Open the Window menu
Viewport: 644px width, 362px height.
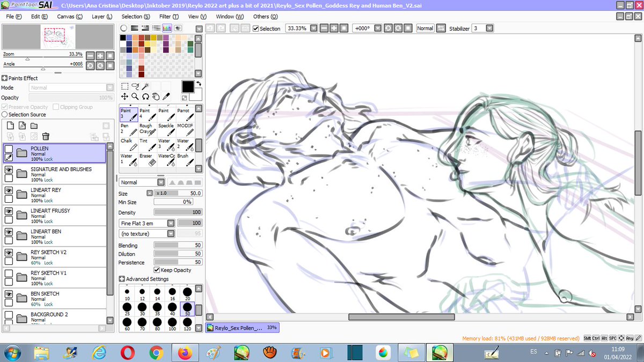pos(230,17)
